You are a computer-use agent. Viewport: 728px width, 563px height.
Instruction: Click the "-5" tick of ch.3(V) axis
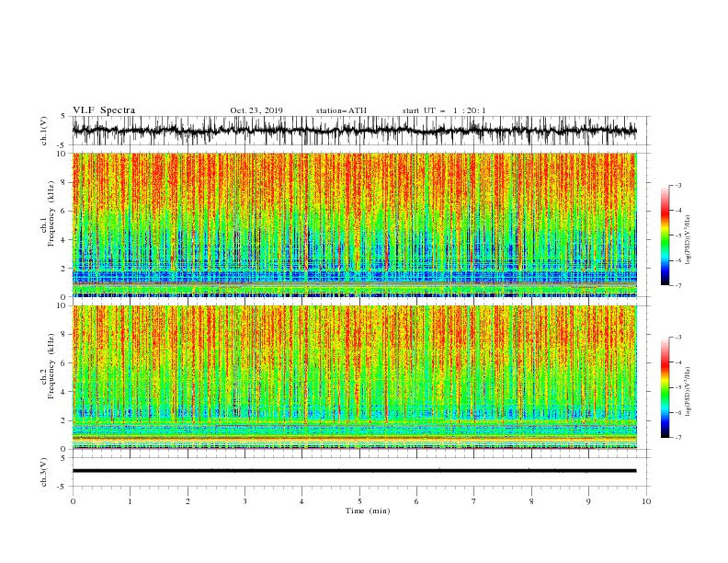click(63, 487)
